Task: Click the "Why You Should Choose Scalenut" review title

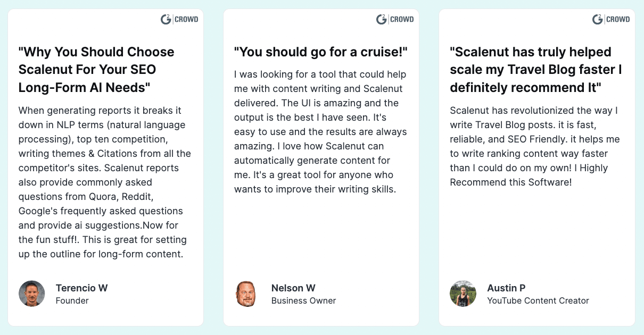Action: (96, 70)
